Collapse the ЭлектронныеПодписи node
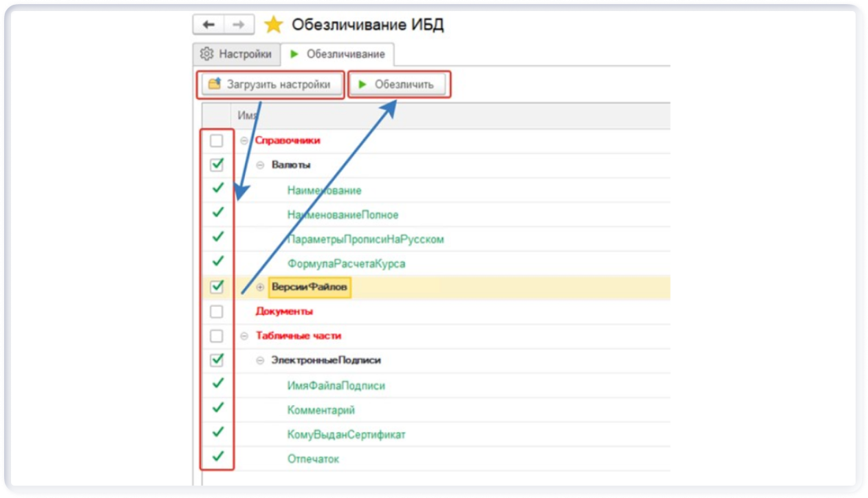Screen dimensions: 868x498 (x=260, y=360)
